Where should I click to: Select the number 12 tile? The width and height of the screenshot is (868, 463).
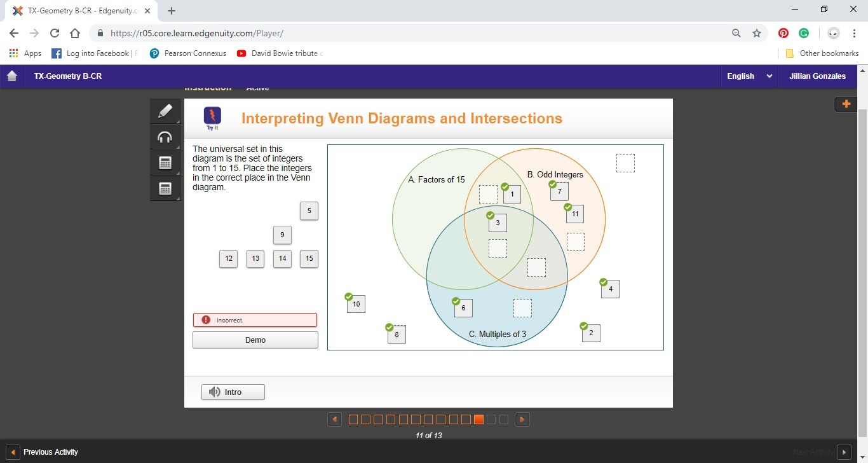point(229,259)
